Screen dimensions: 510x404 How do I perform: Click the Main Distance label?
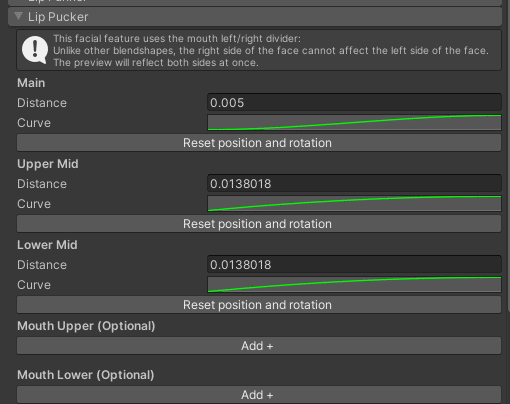42,103
